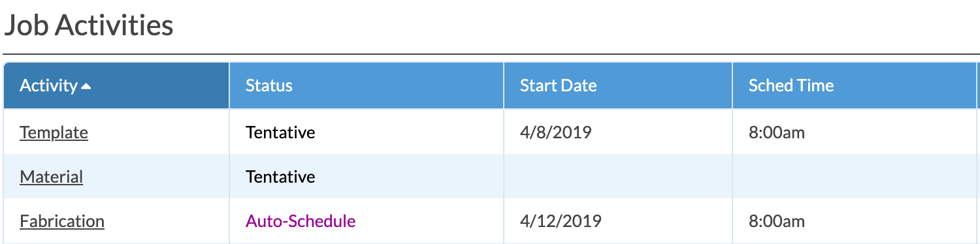This screenshot has height=244, width=980.
Task: Sort table by Start Date header
Action: point(618,85)
